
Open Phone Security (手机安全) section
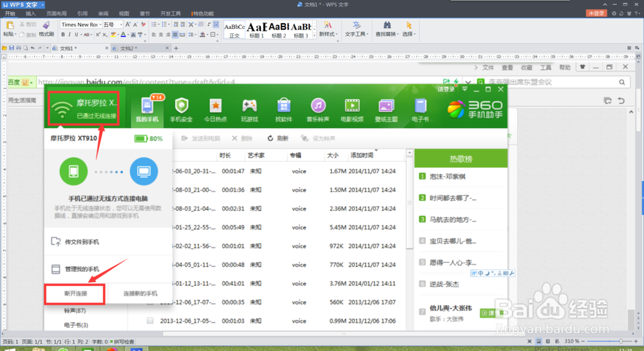(x=181, y=110)
